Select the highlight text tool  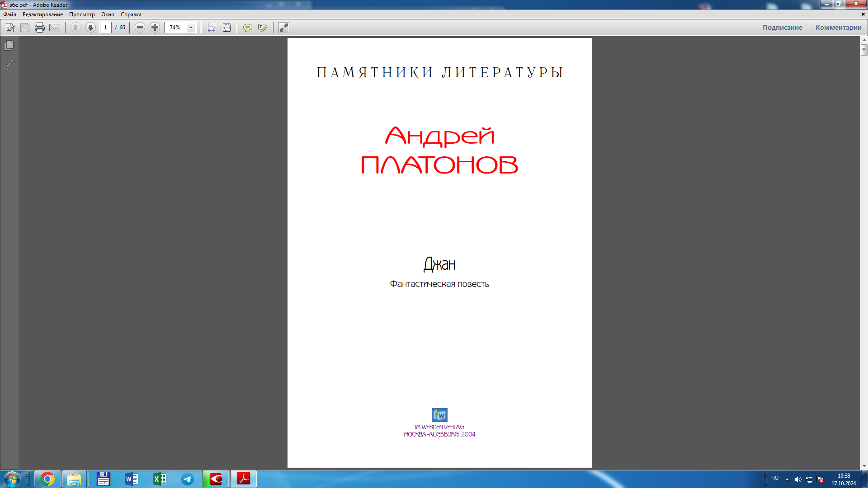(262, 28)
